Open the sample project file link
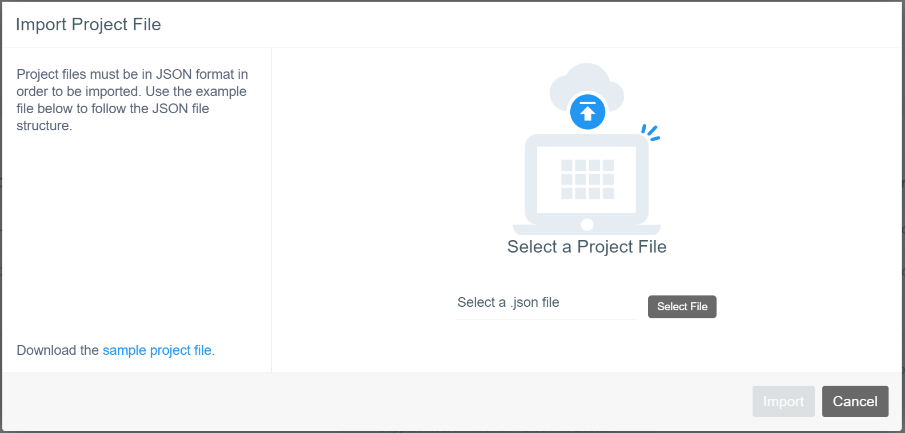This screenshot has width=905, height=433. click(157, 350)
